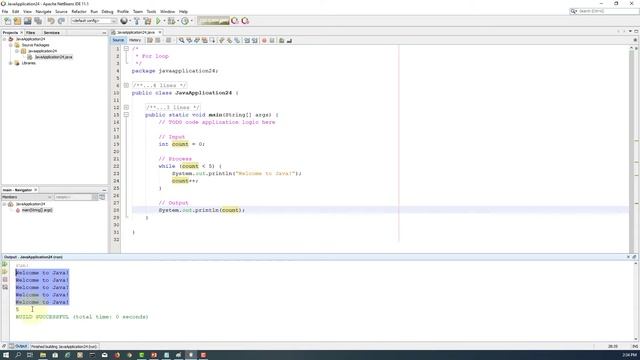Click the New File toolbar icon
The image size is (640, 360).
click(8, 21)
